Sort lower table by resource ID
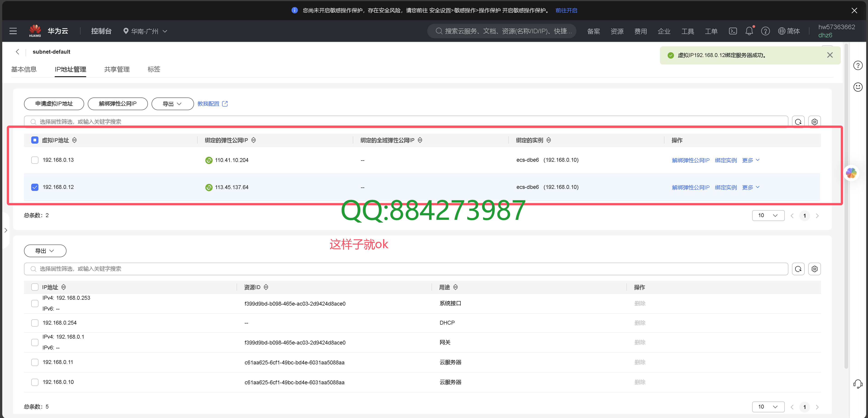Viewport: 868px width, 418px height. pos(266,287)
